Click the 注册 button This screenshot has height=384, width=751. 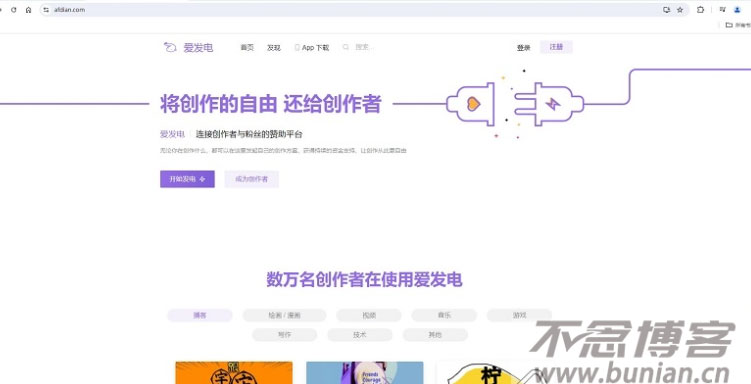click(556, 47)
